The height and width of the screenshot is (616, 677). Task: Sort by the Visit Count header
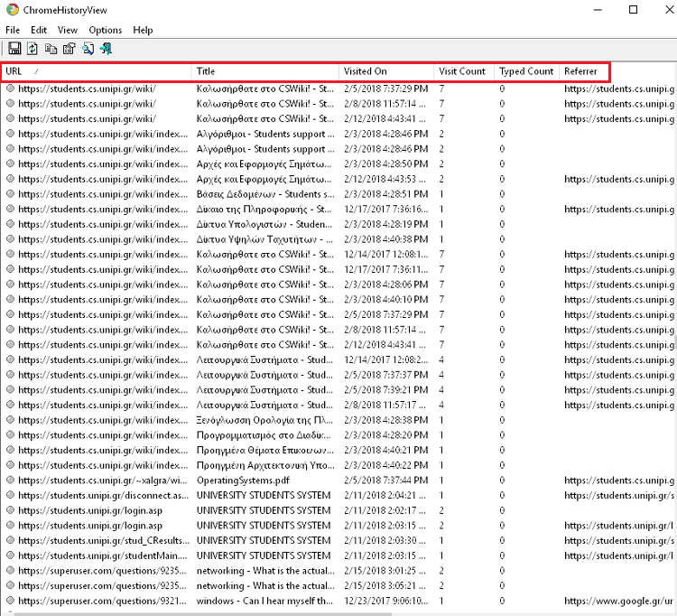pos(462,71)
